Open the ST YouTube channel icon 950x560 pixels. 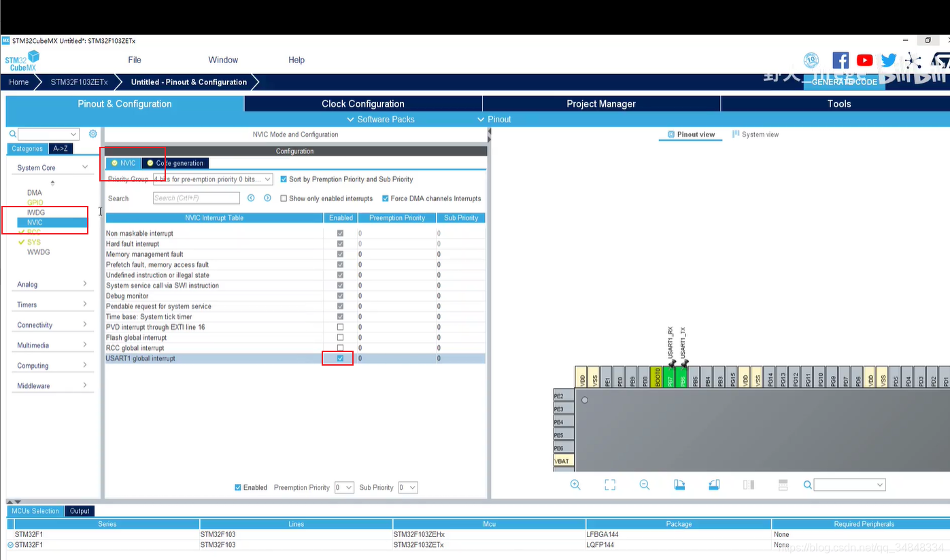click(x=864, y=60)
